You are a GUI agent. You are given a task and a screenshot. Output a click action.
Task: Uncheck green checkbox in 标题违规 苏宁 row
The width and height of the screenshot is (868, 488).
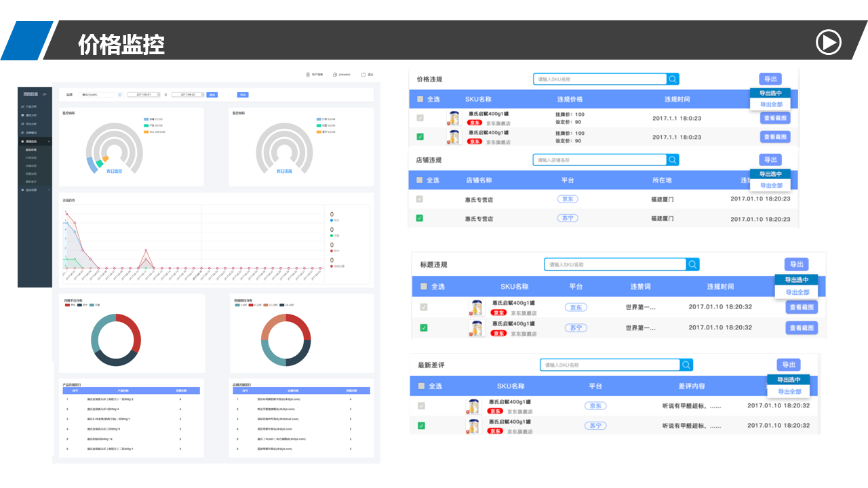(424, 327)
